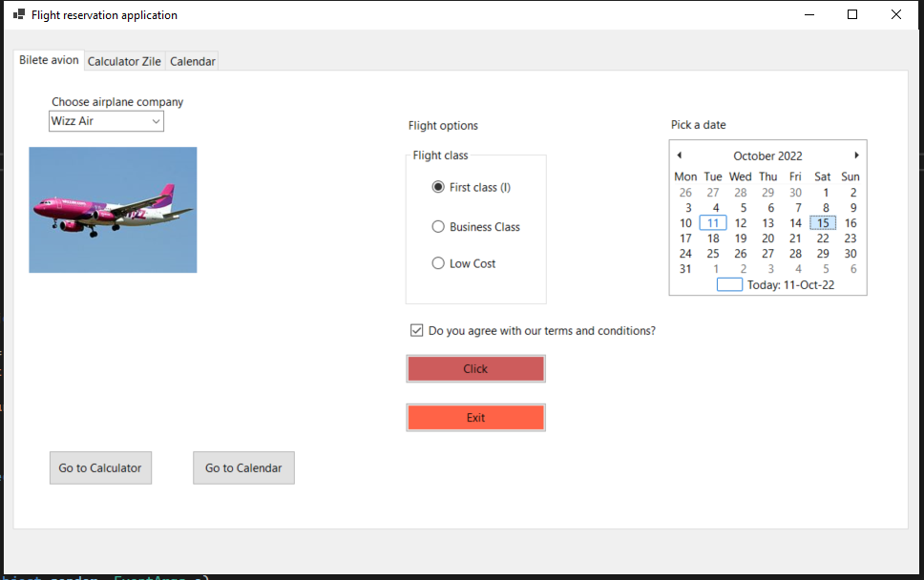
Task: Click the previous month arrow on calendar
Action: 679,155
